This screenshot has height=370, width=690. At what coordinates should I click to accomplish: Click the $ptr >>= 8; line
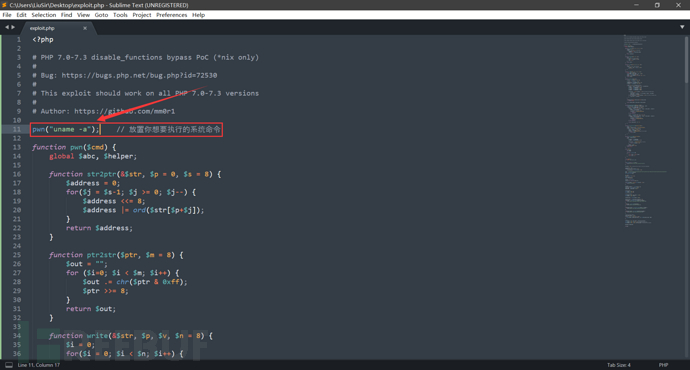tap(106, 291)
